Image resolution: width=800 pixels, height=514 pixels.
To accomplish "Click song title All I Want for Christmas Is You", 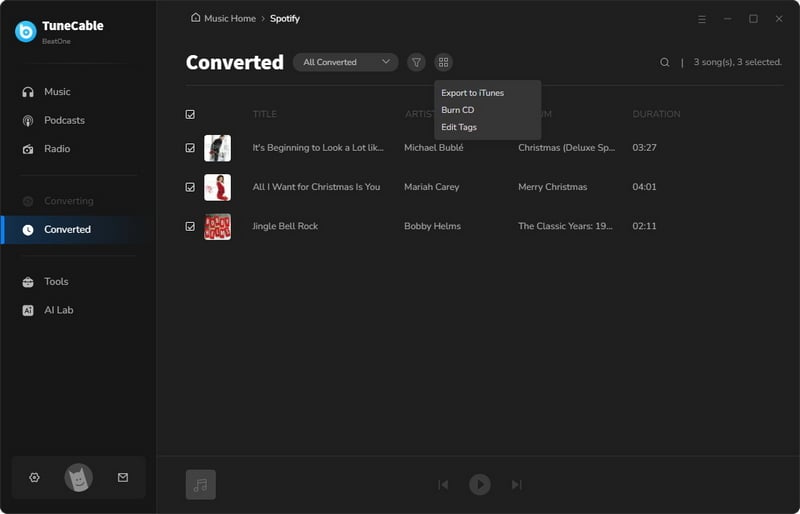I will [x=316, y=187].
